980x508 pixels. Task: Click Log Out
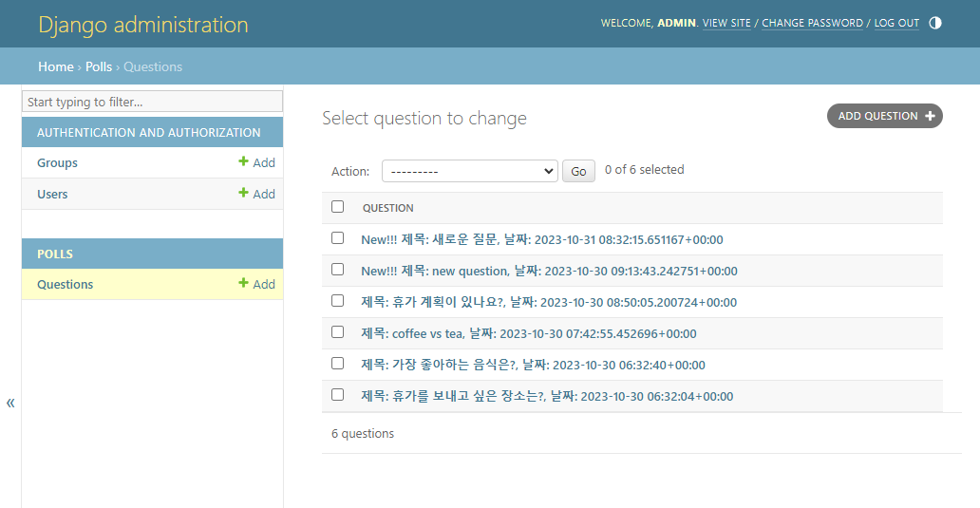[x=896, y=23]
